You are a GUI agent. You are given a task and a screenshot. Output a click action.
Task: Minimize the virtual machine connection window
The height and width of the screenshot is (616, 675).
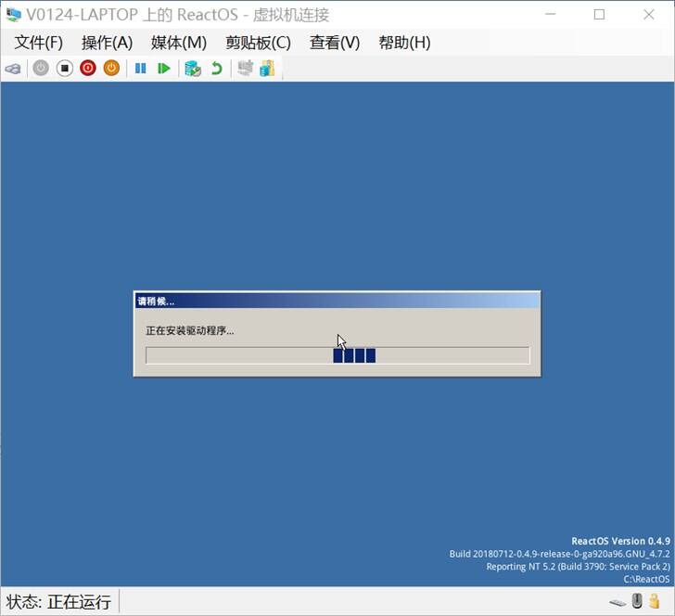click(550, 14)
